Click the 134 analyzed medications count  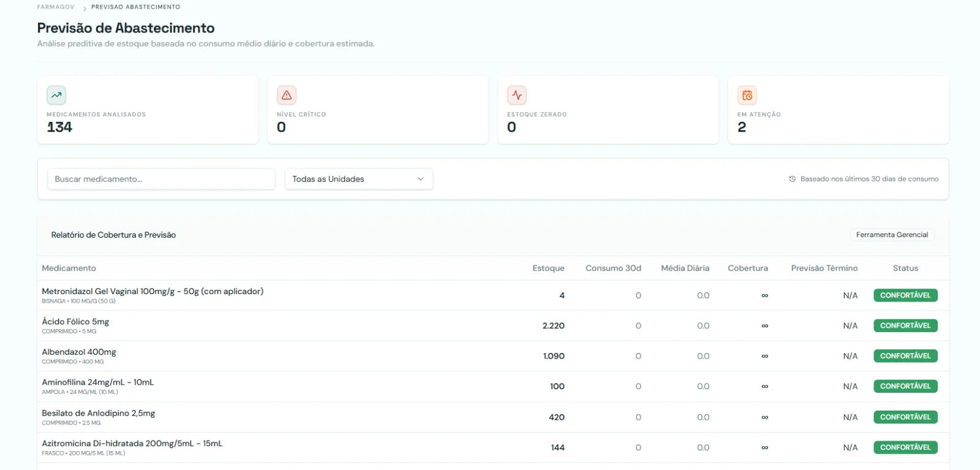(x=59, y=127)
